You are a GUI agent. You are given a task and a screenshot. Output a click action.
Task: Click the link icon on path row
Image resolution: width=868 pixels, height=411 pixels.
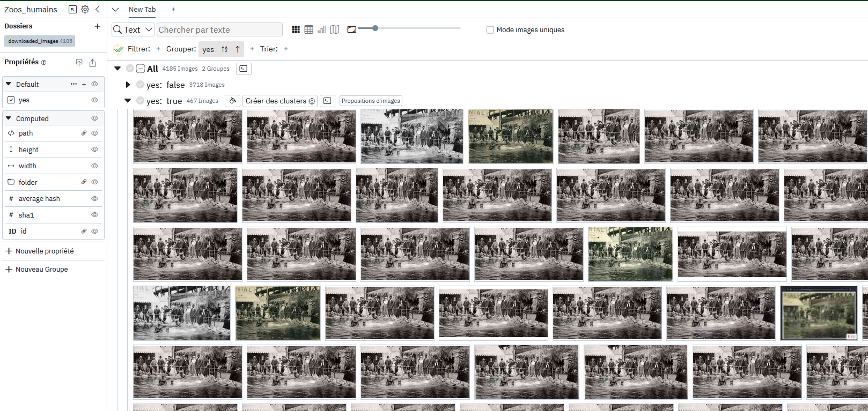pos(84,133)
